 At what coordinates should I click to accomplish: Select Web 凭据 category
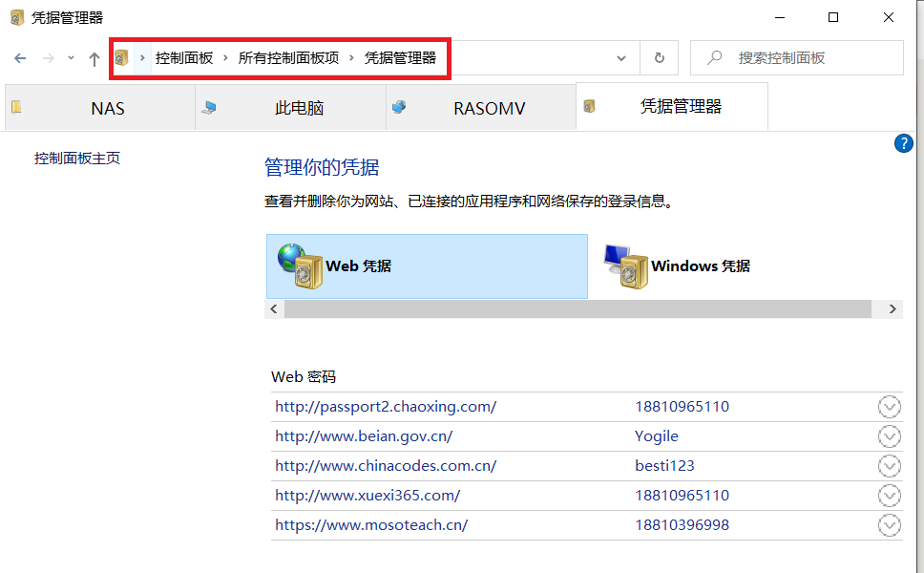(x=427, y=265)
